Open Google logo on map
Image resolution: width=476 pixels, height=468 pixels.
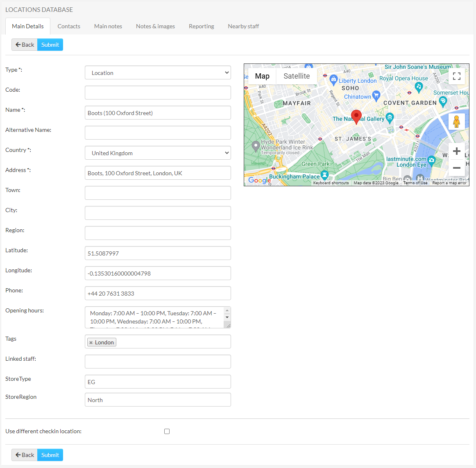click(x=260, y=180)
